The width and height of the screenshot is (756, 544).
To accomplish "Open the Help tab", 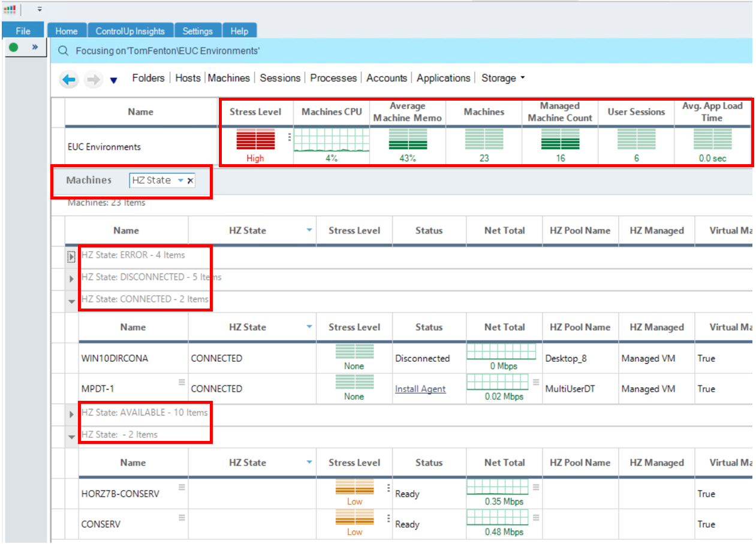I will pos(239,31).
